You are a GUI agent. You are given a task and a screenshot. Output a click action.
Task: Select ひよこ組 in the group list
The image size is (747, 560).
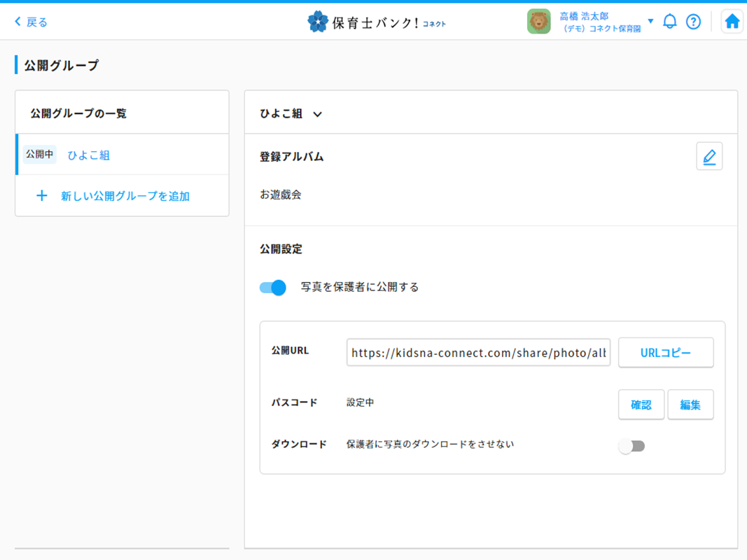[x=88, y=155]
